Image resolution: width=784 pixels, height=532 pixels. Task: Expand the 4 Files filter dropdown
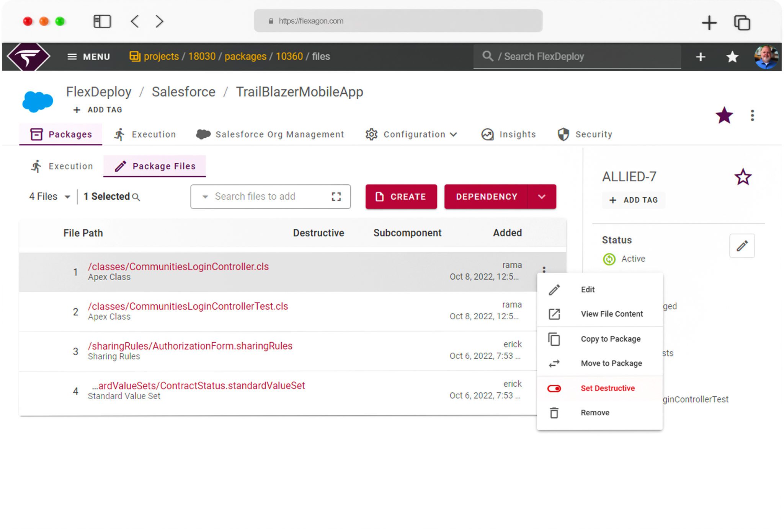pos(67,197)
